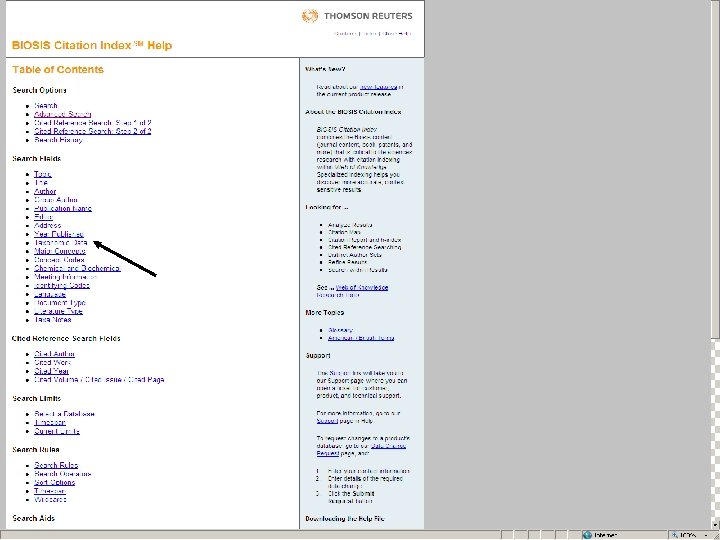This screenshot has width=720, height=540.
Task: Open the Select a Database link
Action: pos(64,414)
